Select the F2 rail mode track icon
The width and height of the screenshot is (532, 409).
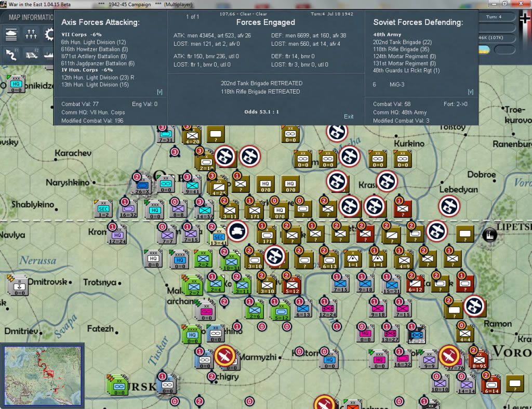(31, 54)
